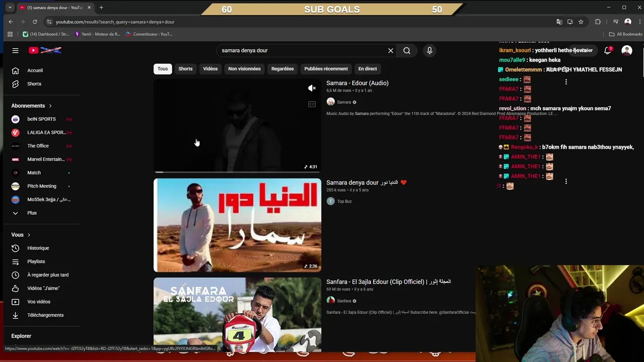
Task: Open Historique in the sidebar
Action: click(x=38, y=248)
